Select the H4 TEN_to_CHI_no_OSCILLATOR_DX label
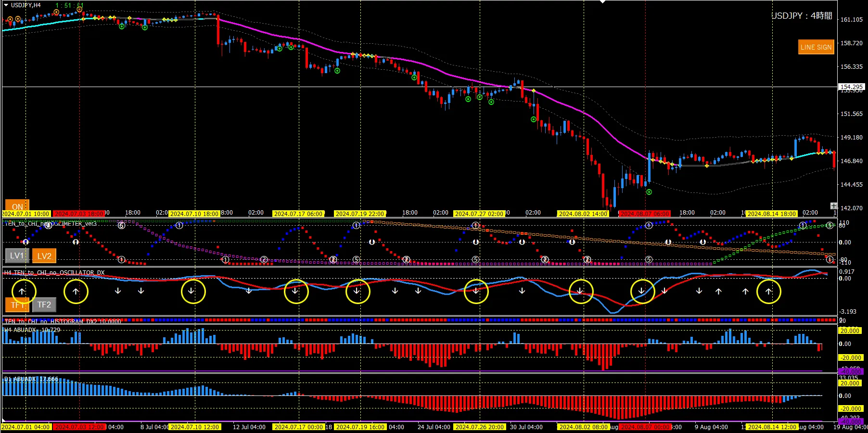Screen dimensions: 868x433 click(x=54, y=273)
